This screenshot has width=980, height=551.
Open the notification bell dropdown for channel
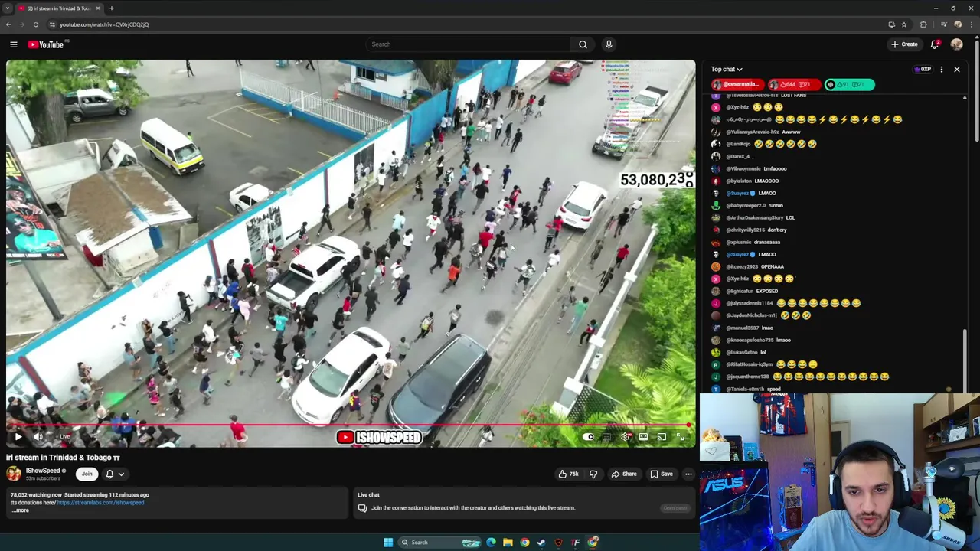pyautogui.click(x=115, y=474)
